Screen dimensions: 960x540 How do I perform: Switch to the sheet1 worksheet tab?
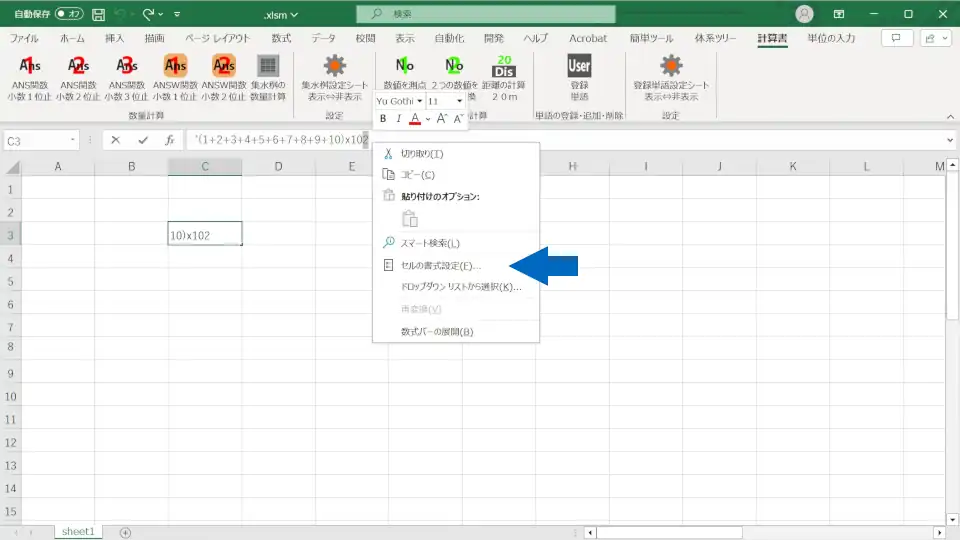click(78, 531)
